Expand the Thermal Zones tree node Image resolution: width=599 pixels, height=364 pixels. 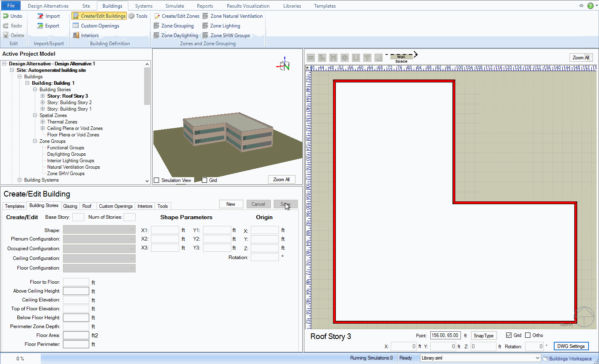[x=43, y=122]
